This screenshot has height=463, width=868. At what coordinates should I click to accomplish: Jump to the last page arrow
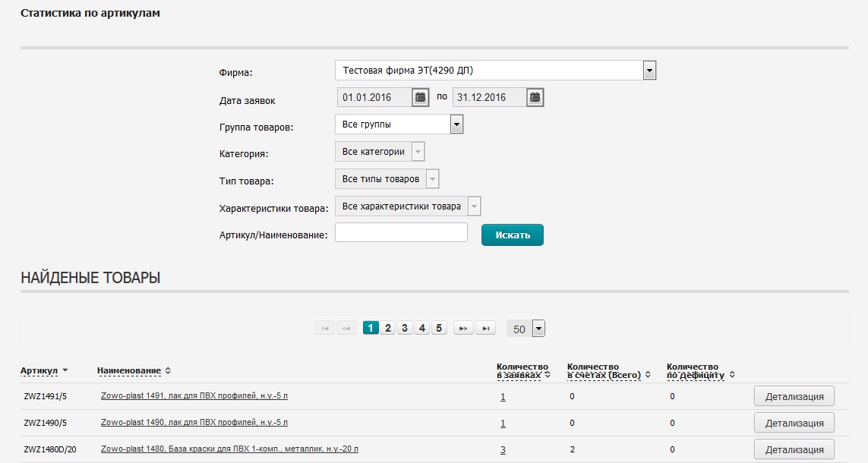coord(485,328)
